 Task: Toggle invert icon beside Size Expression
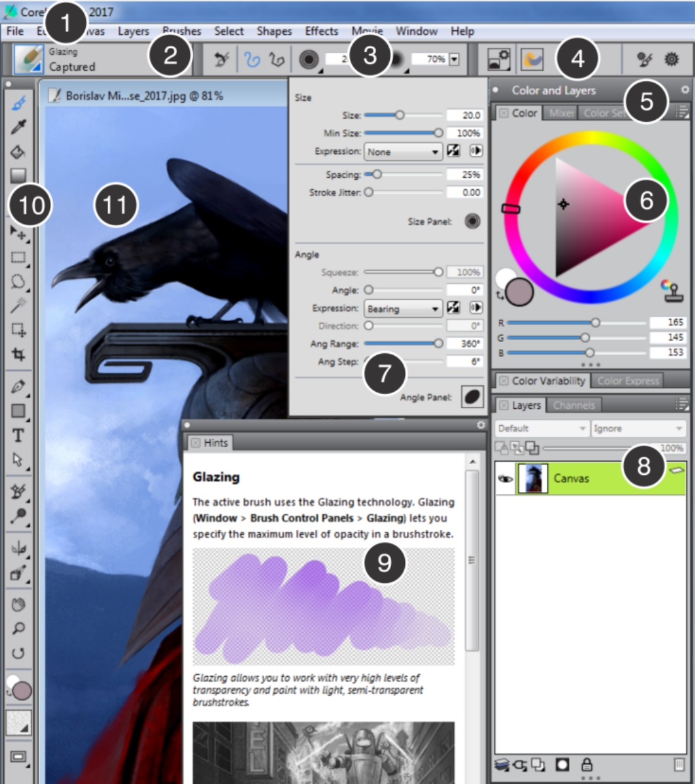coord(453,151)
